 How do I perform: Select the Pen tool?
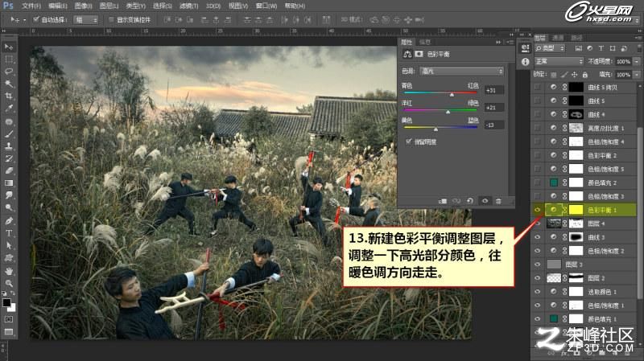point(9,221)
